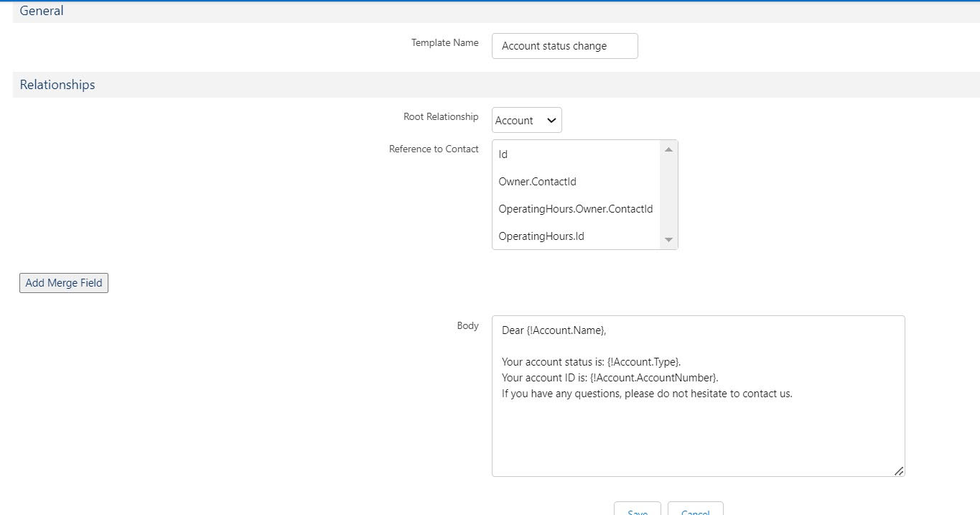Click the 'If you have any questions' line

(x=647, y=394)
